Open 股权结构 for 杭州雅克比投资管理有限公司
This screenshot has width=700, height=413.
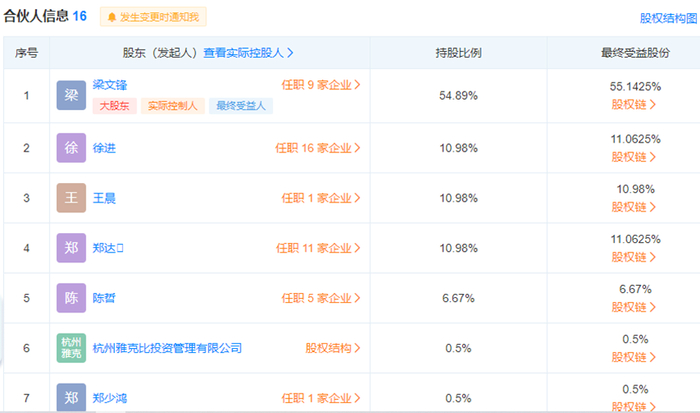[333, 348]
